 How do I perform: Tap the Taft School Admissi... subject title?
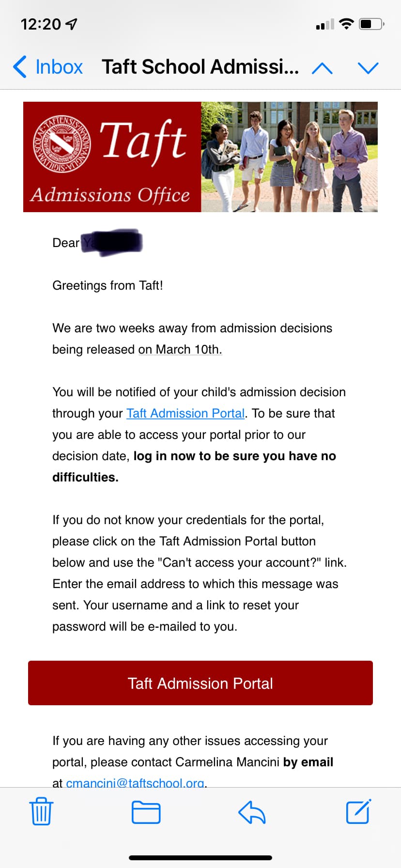coord(200,67)
